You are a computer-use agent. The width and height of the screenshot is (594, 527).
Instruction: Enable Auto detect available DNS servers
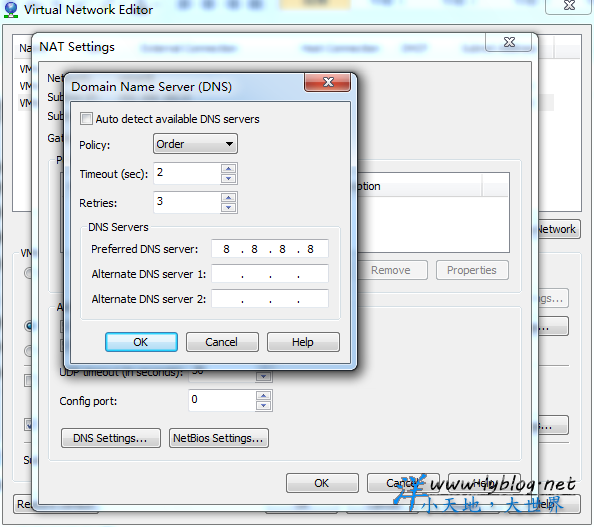click(x=86, y=119)
